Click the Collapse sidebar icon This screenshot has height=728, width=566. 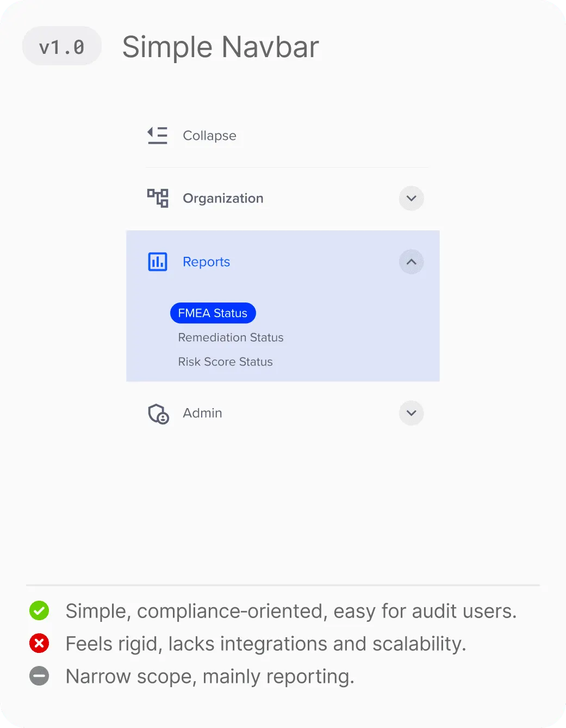pos(158,135)
